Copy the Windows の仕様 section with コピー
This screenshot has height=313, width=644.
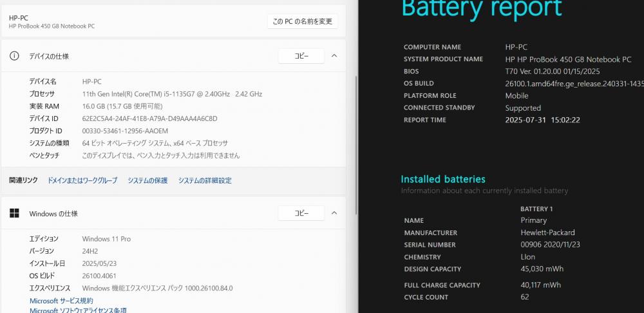click(x=301, y=213)
